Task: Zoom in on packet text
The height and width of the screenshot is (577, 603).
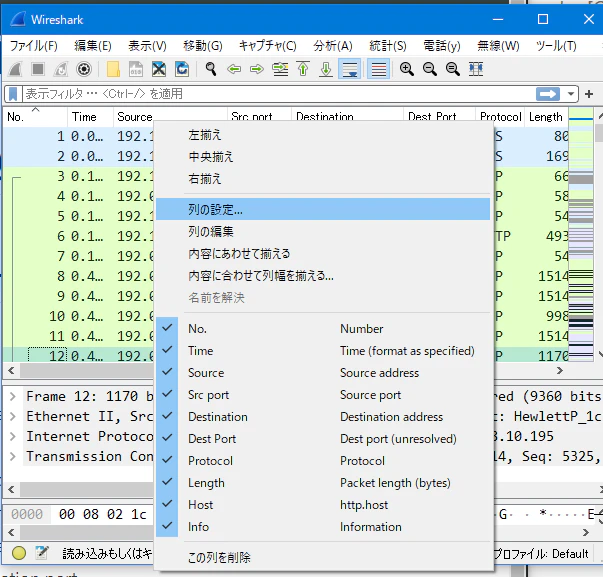Action: (406, 69)
